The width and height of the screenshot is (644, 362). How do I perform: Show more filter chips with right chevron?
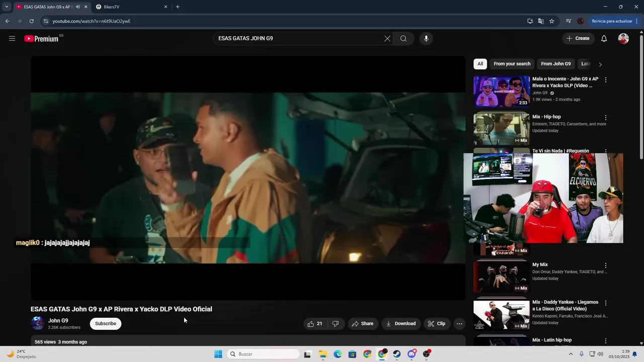600,64
